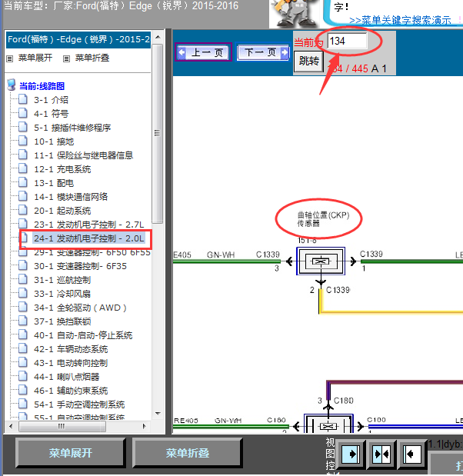Open tree item 44-1 喇叭/点烟器
This screenshot has height=476, width=463.
pyautogui.click(x=66, y=377)
